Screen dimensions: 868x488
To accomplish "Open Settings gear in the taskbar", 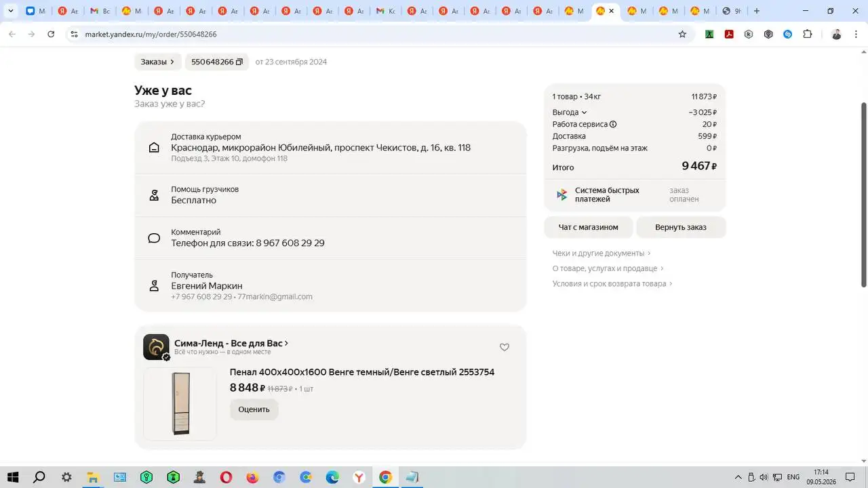I will 66,477.
